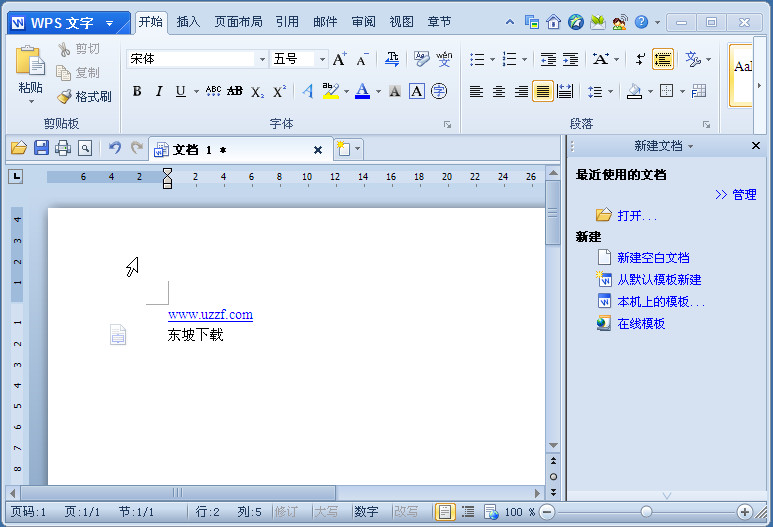Click the vertical scrollbar down arrow
The image size is (773, 527).
(553, 445)
